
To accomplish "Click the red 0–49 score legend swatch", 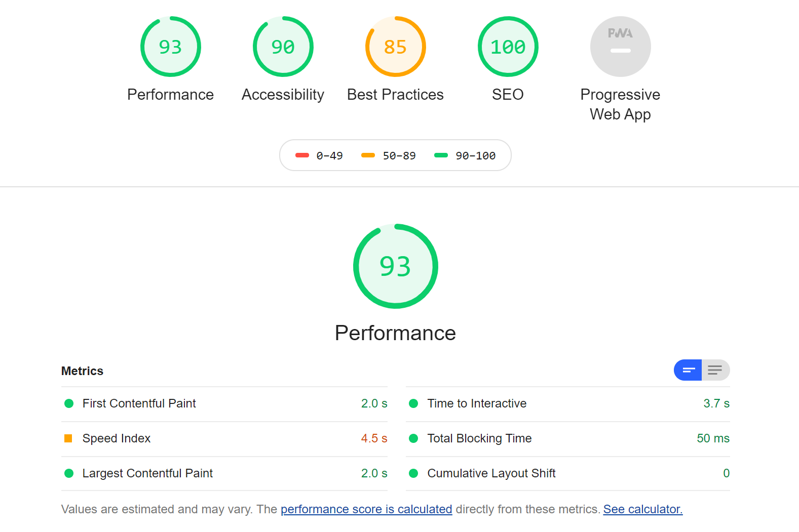I will (x=302, y=155).
